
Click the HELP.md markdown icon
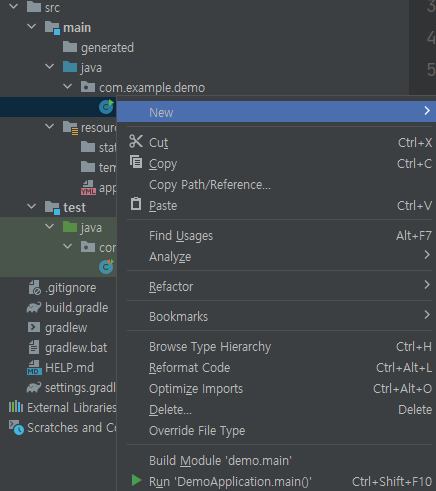click(34, 367)
